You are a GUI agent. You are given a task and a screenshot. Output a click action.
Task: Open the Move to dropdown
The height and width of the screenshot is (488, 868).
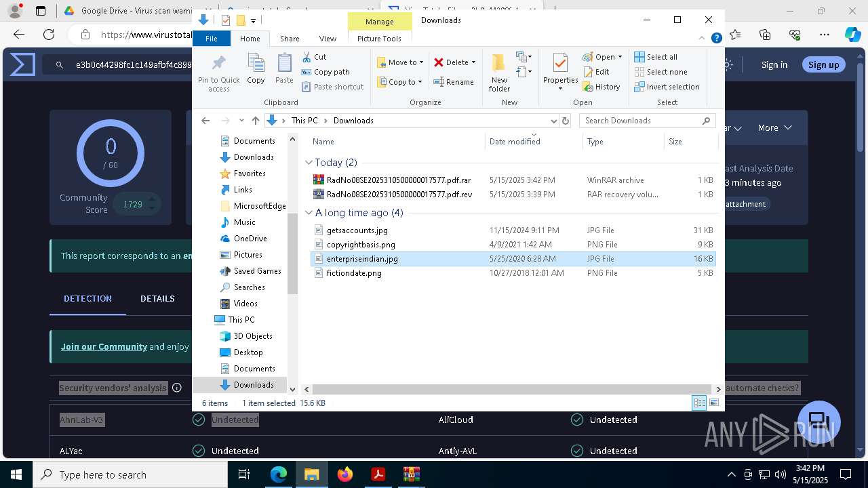click(x=400, y=62)
